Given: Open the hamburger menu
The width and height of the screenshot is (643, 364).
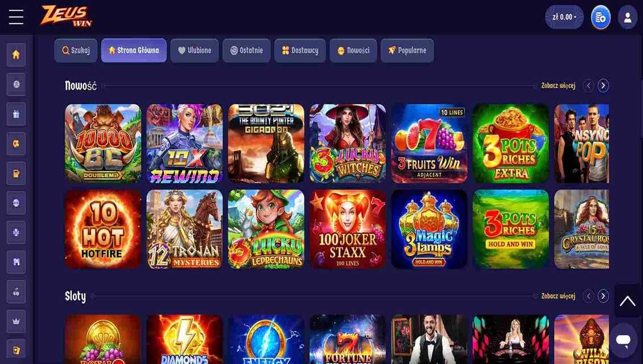Looking at the screenshot, I should click(16, 17).
